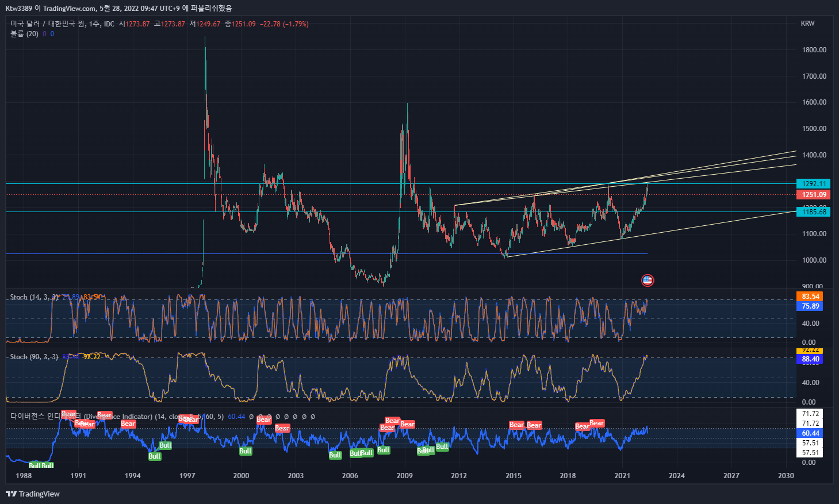The height and width of the screenshot is (504, 839).
Task: Click the 1997 label on time axis
Action: click(x=187, y=475)
